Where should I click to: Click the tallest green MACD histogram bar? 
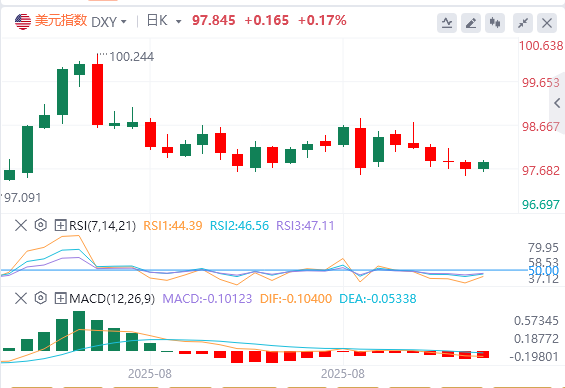coord(79,331)
